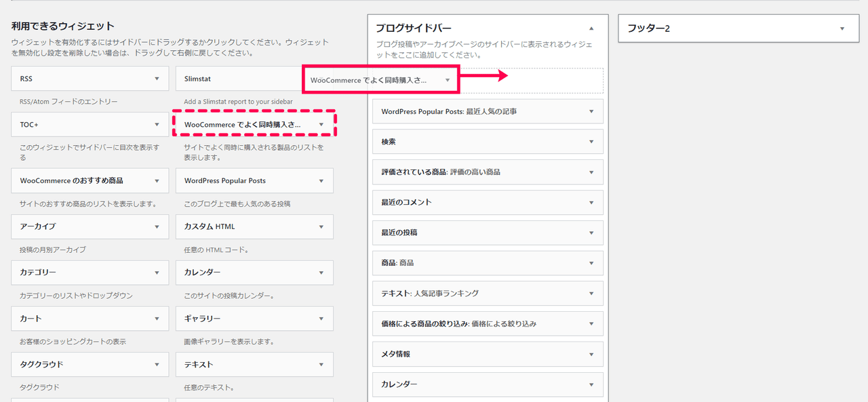Expand the カスタム HTML widget arrow
The height and width of the screenshot is (402, 868).
click(x=321, y=226)
